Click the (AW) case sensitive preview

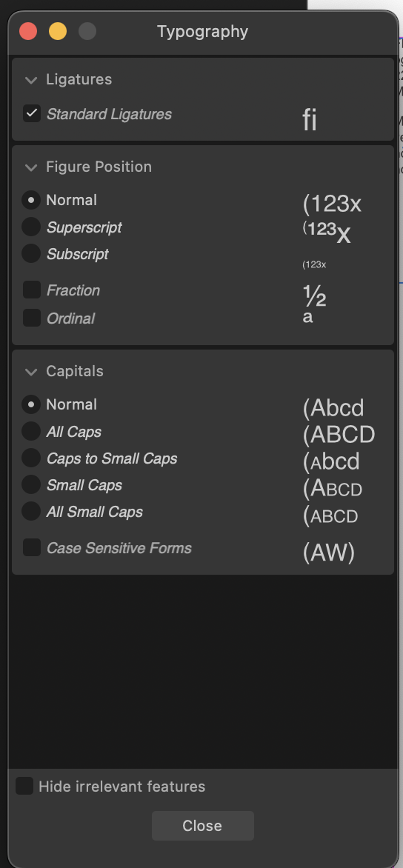[329, 552]
